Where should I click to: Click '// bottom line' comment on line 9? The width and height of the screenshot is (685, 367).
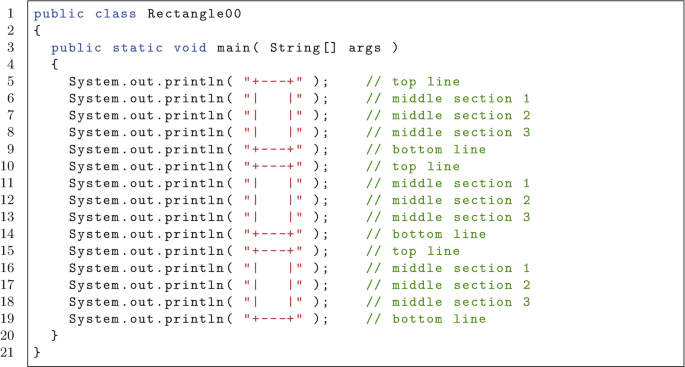426,149
